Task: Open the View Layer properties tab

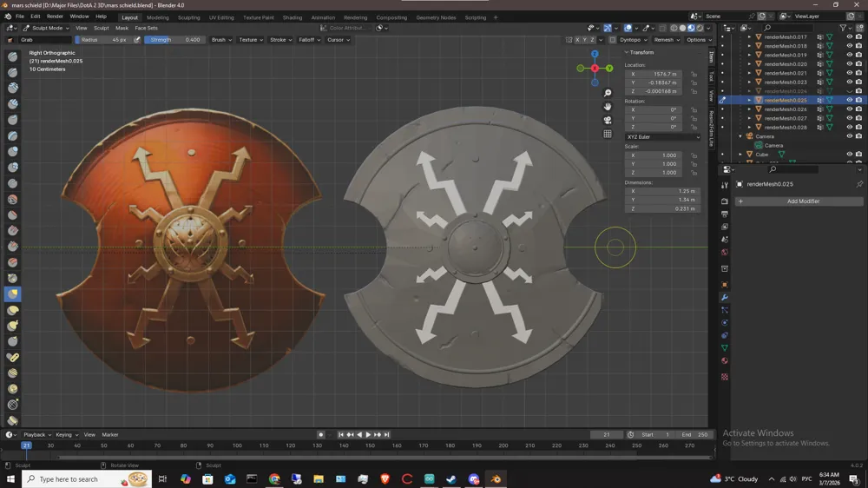Action: pos(725,227)
